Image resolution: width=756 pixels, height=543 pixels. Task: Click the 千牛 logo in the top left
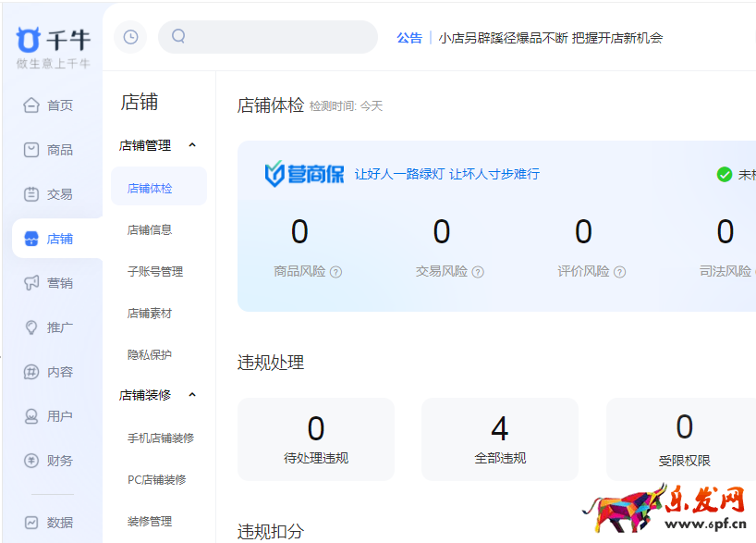pyautogui.click(x=50, y=39)
